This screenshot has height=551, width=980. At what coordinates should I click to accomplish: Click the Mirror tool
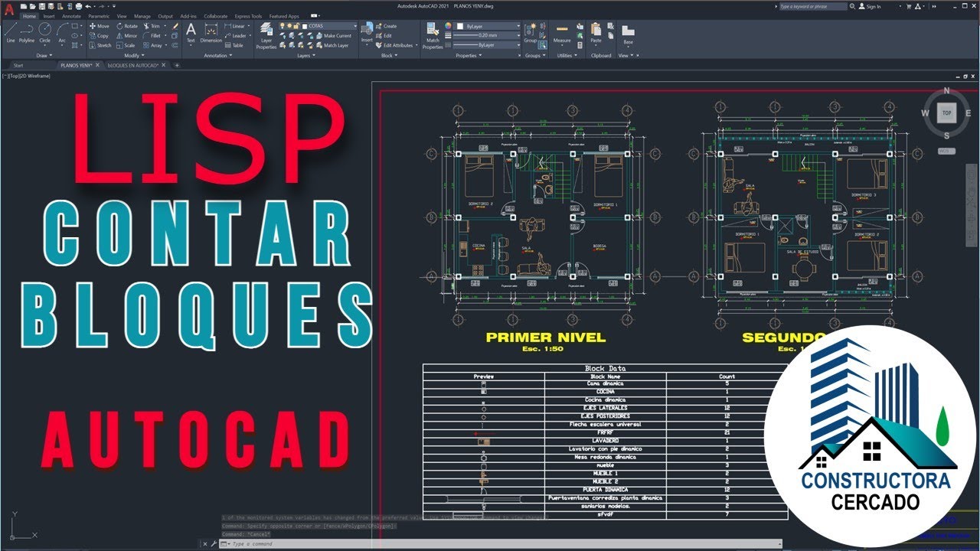[x=127, y=35]
